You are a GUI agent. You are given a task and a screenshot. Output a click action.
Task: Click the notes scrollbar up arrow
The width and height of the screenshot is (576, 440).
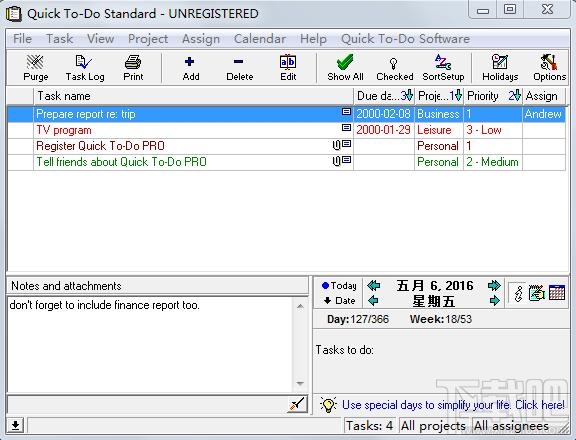[300, 306]
